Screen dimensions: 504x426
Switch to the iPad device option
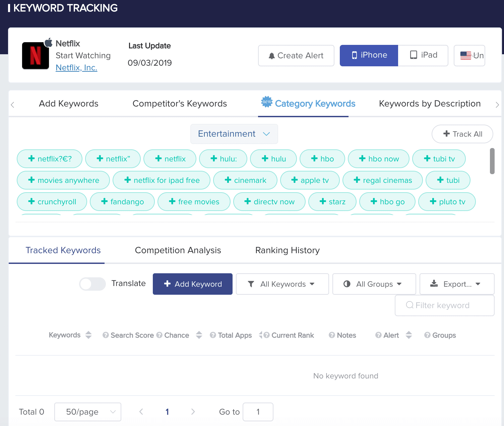coord(423,56)
